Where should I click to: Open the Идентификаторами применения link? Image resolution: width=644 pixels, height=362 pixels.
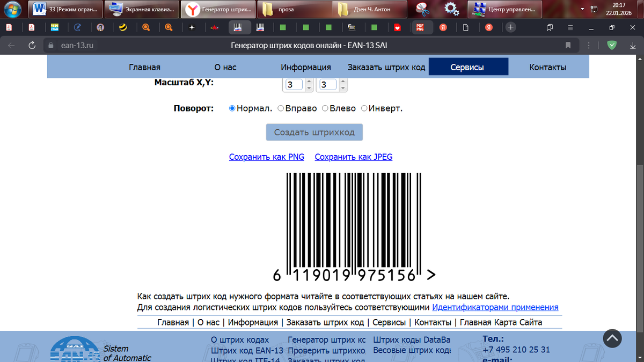coord(495,307)
